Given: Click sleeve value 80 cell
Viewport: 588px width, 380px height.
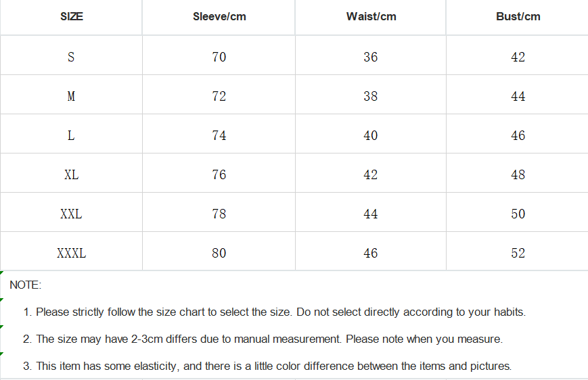Looking at the screenshot, I should pyautogui.click(x=219, y=252).
